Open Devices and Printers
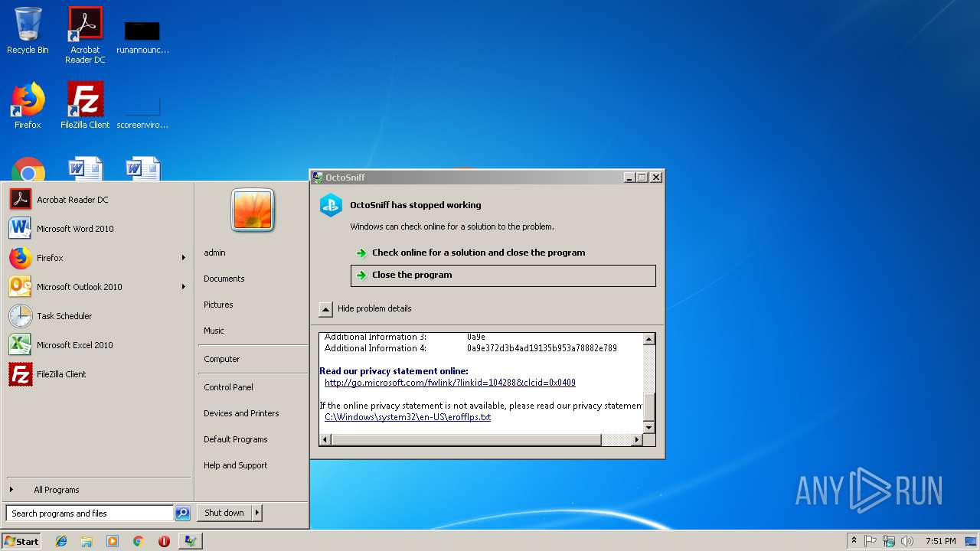This screenshot has width=980, height=551. (241, 413)
